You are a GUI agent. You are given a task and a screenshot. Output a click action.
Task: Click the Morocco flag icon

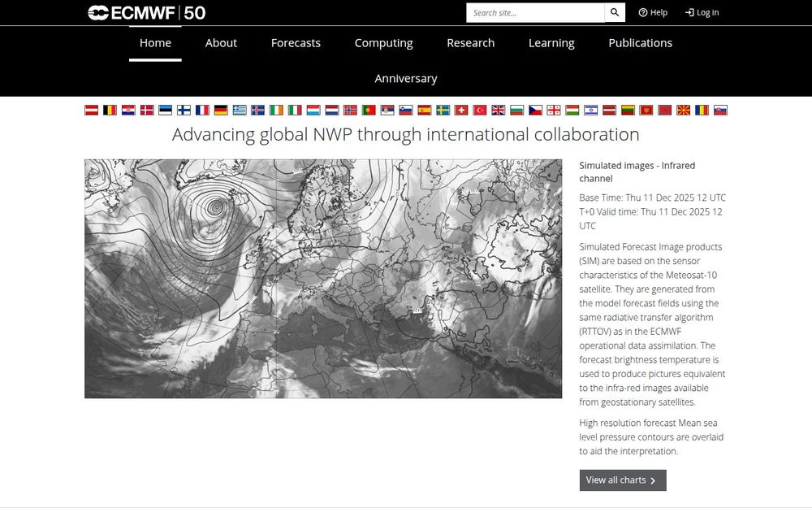coord(665,110)
